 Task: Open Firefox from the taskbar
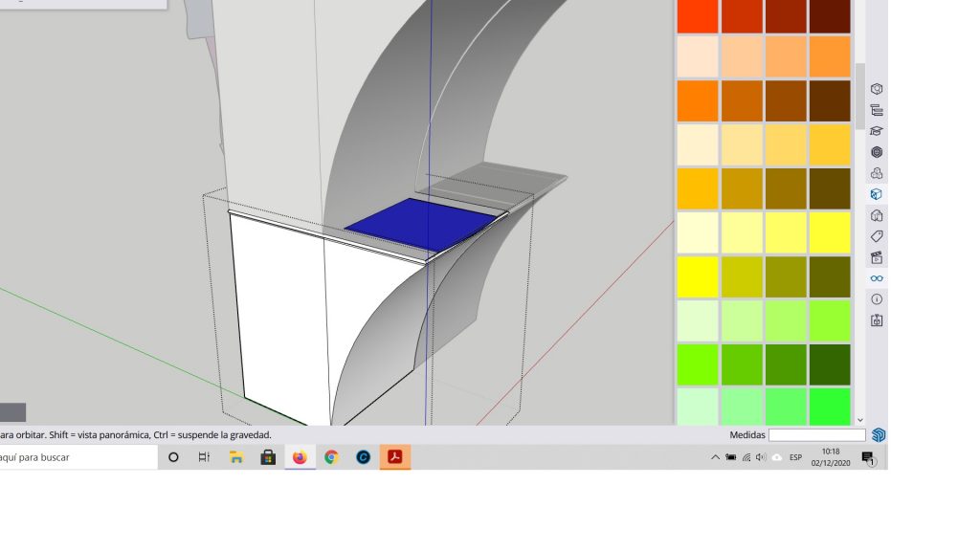[300, 457]
